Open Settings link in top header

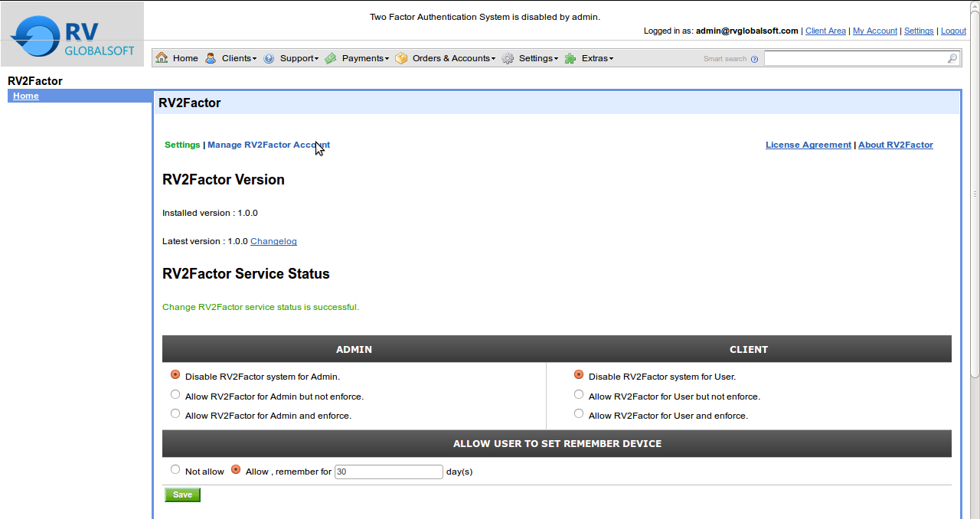click(x=919, y=31)
